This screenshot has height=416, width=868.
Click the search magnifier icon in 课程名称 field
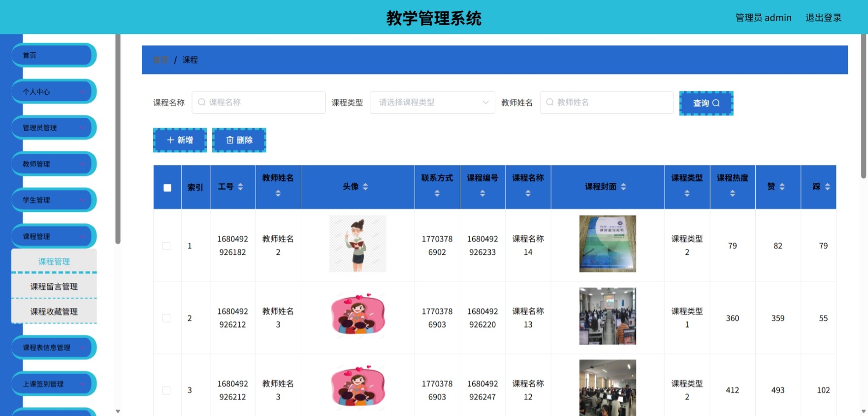pos(201,103)
